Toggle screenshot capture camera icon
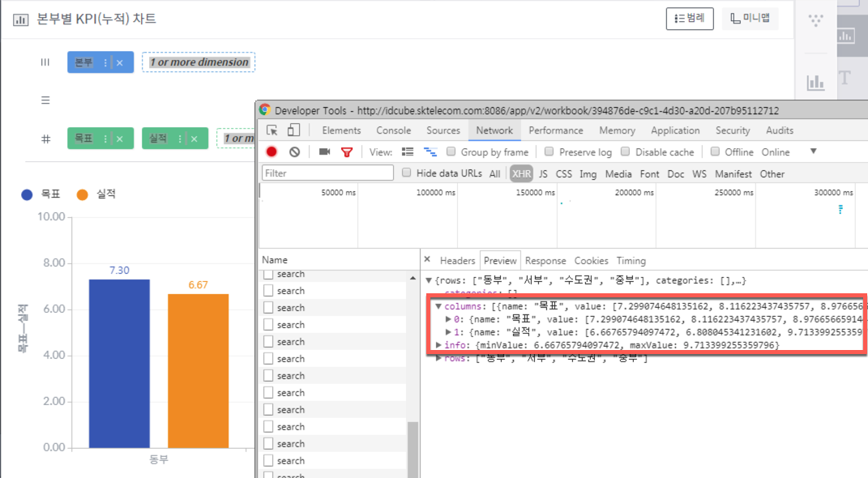Screen dimensions: 868x478 point(324,152)
